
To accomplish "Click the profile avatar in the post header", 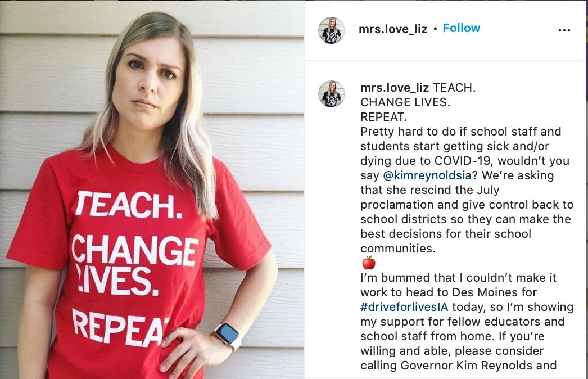I will pyautogui.click(x=332, y=30).
